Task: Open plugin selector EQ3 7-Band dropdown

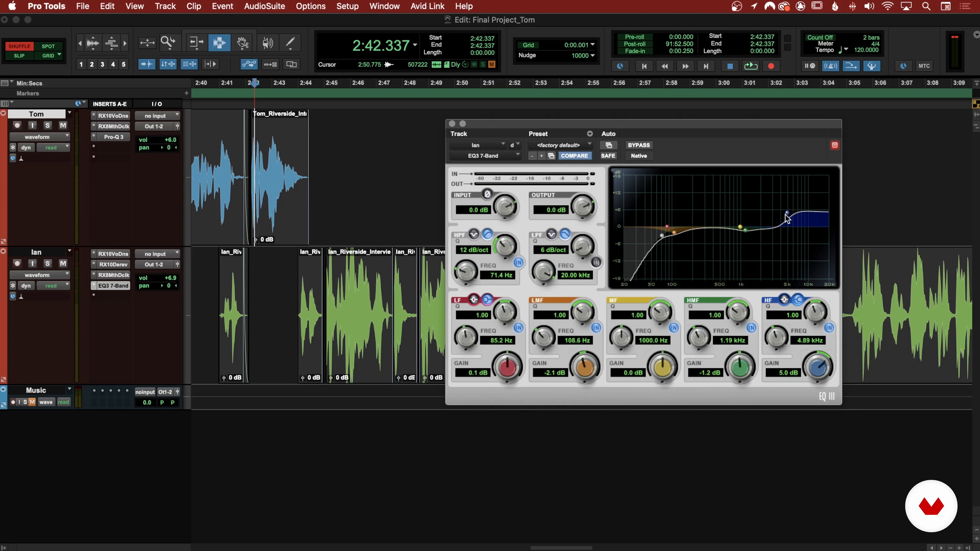Action: (485, 156)
